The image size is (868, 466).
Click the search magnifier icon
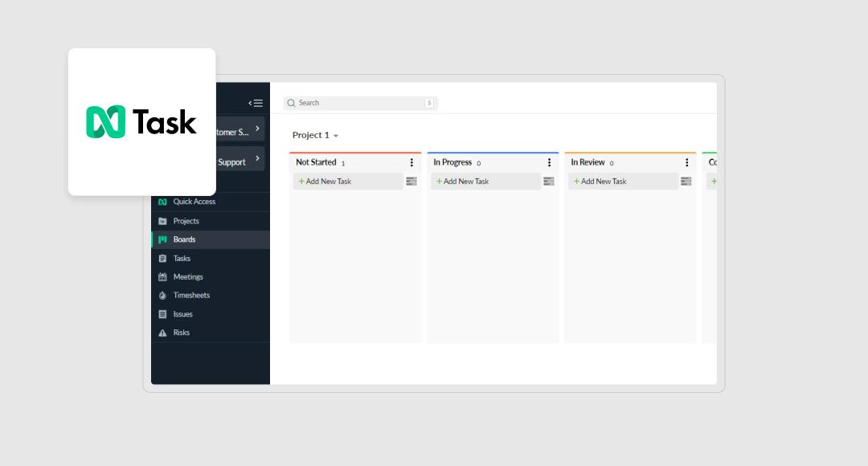(x=291, y=103)
